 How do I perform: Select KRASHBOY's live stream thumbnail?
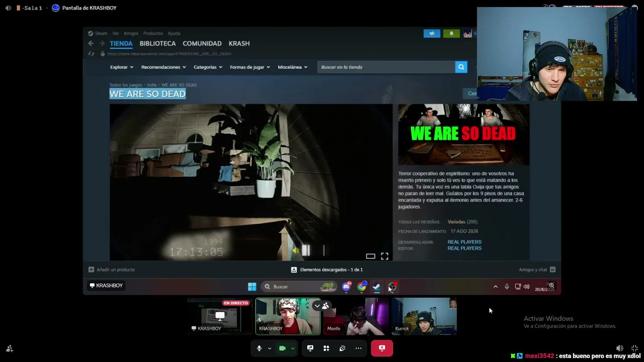tap(219, 316)
